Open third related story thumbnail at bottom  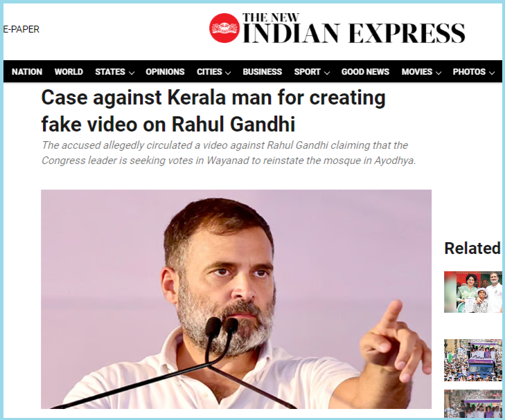tap(473, 403)
